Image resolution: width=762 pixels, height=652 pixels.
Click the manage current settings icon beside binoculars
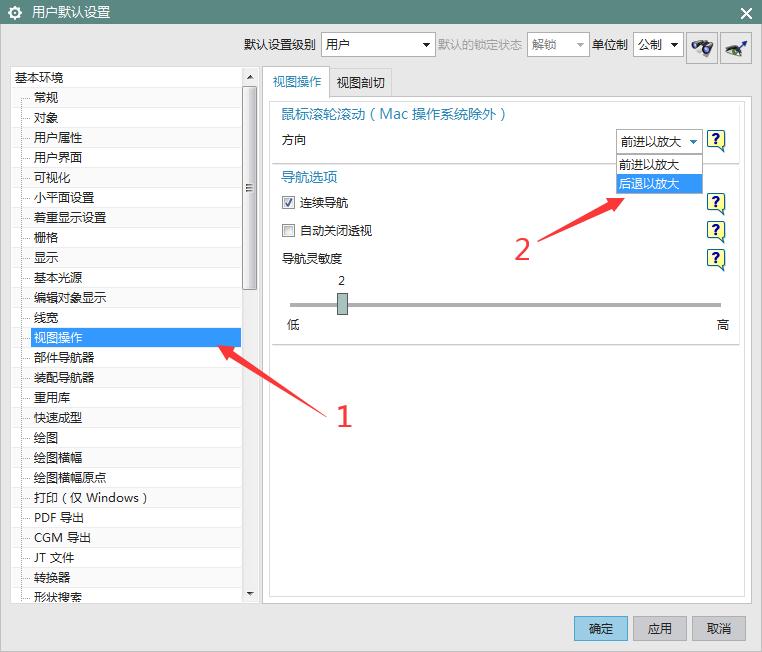point(736,47)
